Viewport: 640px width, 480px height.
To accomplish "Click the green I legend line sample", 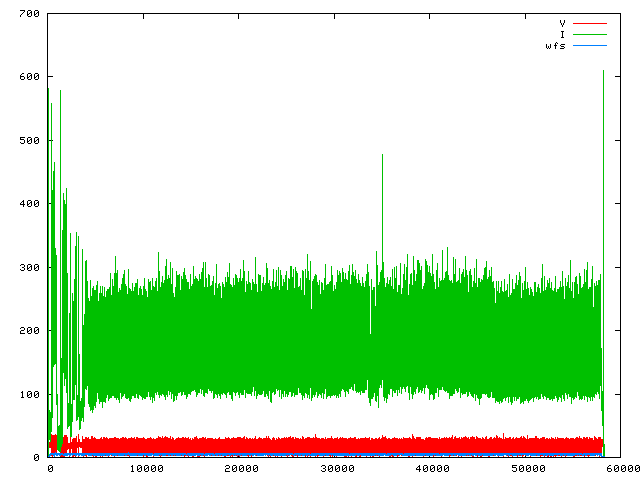I will click(589, 34).
